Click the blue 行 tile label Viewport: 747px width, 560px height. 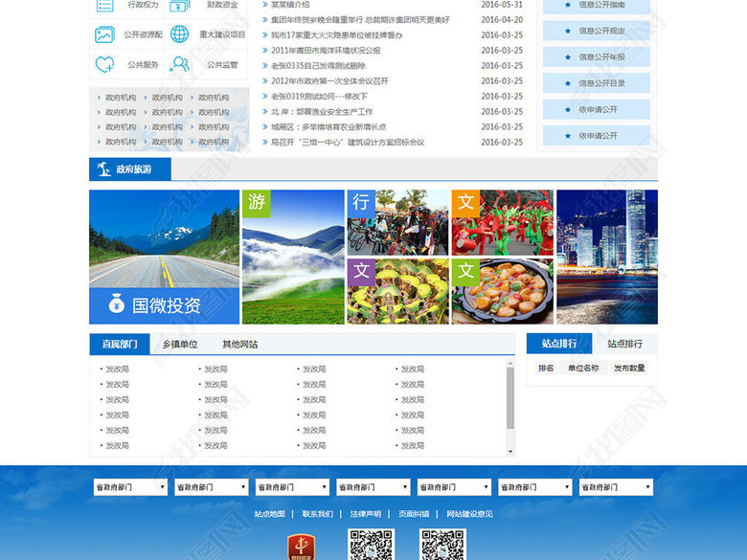361,203
